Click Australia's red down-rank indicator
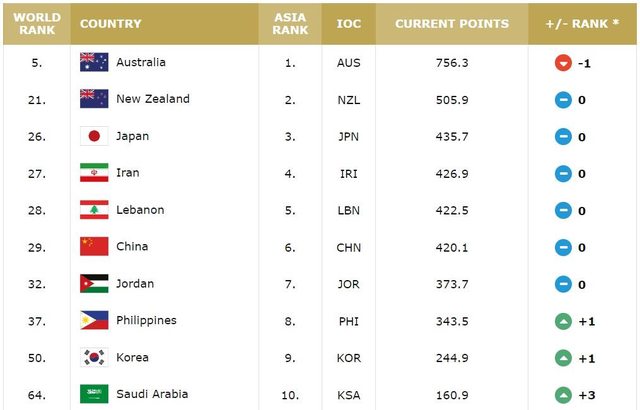 tap(562, 63)
